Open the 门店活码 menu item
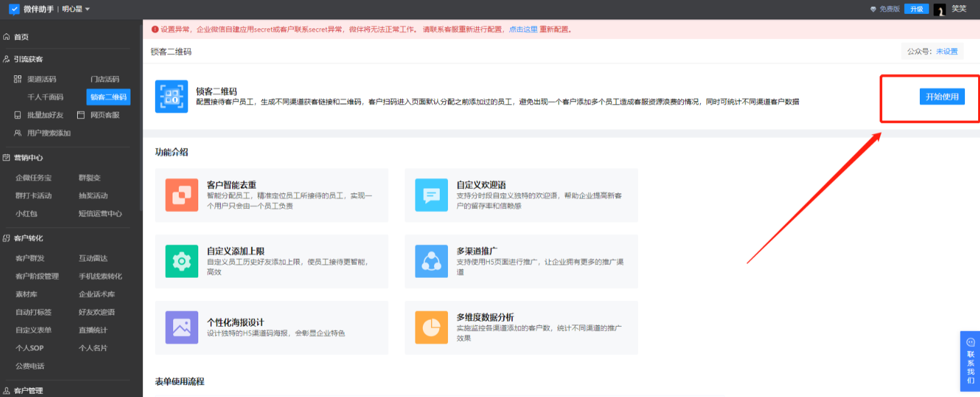This screenshot has height=397, width=980. pos(105,79)
